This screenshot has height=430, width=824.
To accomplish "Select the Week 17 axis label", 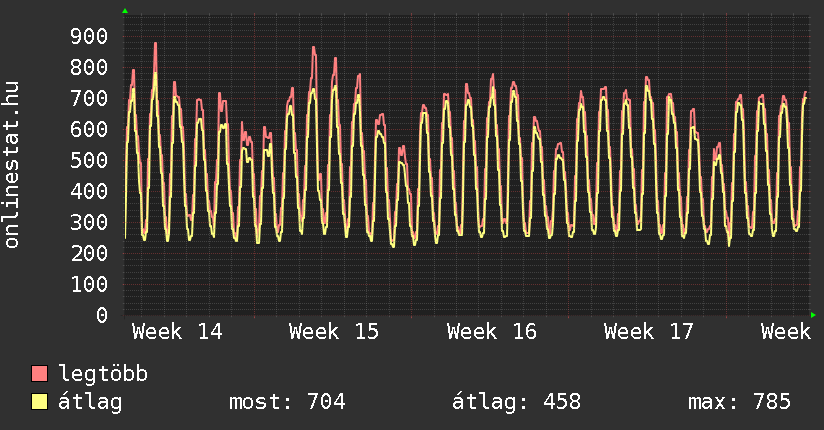I will [x=649, y=331].
